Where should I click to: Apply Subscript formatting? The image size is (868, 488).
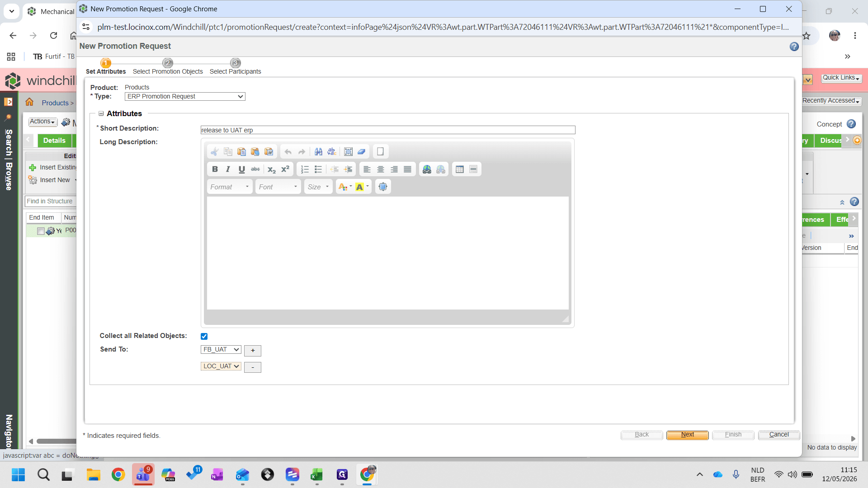[x=271, y=169]
